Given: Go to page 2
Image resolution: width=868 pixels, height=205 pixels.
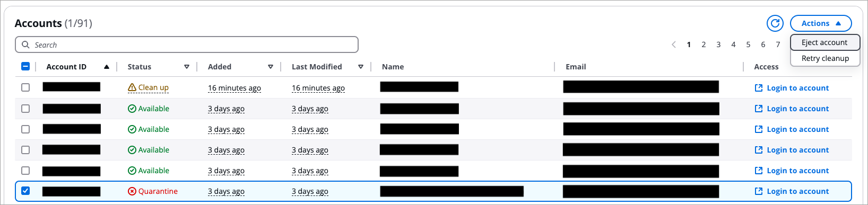Looking at the screenshot, I should tap(704, 44).
